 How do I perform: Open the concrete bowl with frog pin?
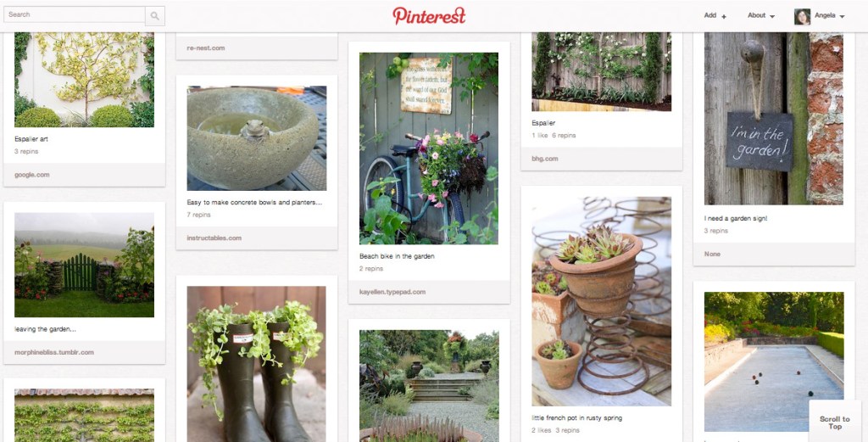(x=257, y=138)
